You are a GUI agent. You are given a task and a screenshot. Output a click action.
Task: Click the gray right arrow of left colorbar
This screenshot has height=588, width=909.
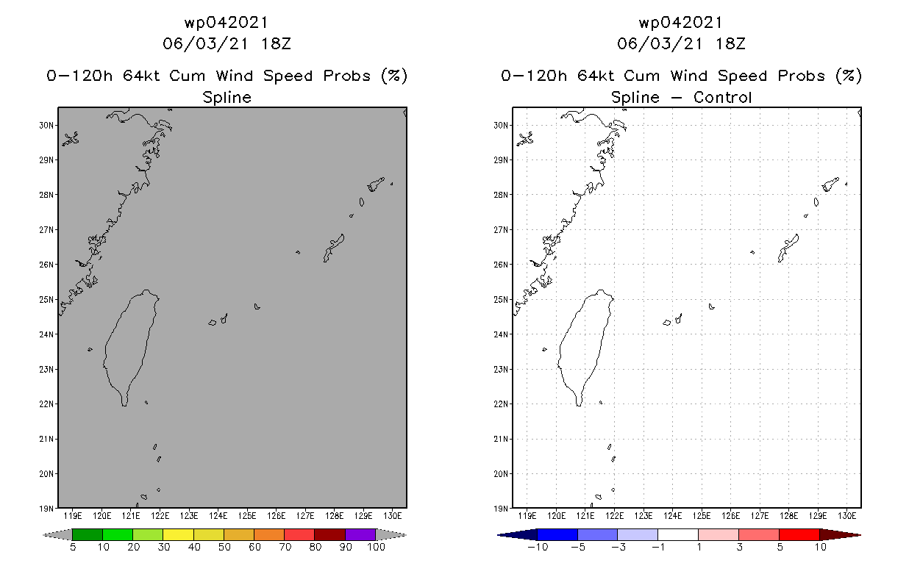[391, 534]
